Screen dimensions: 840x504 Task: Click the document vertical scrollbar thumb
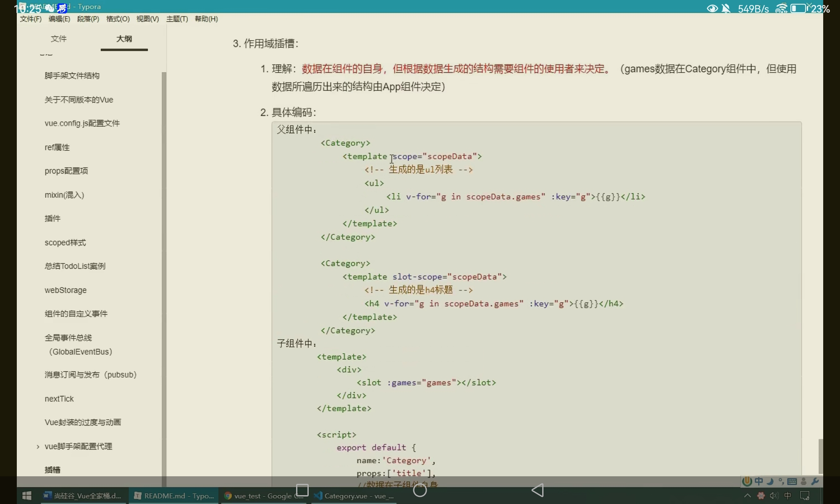point(820,456)
